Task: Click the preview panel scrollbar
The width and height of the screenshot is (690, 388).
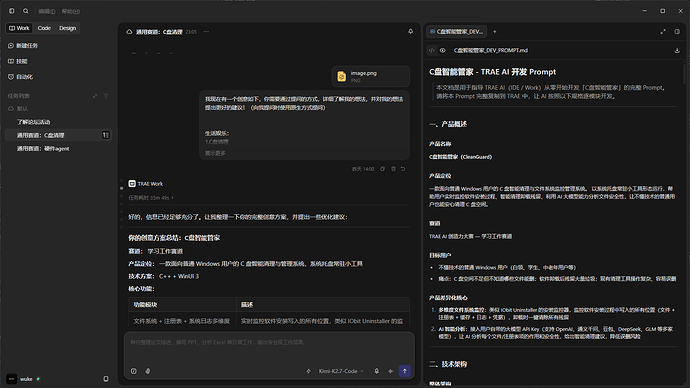Action: point(684,73)
